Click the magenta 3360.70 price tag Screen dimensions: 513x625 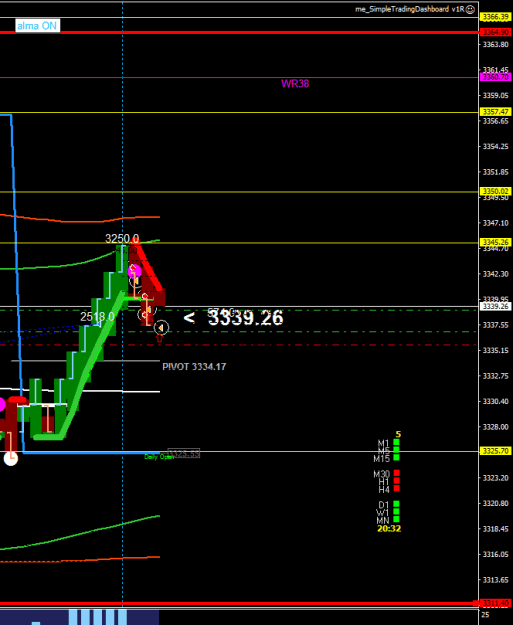click(x=496, y=77)
